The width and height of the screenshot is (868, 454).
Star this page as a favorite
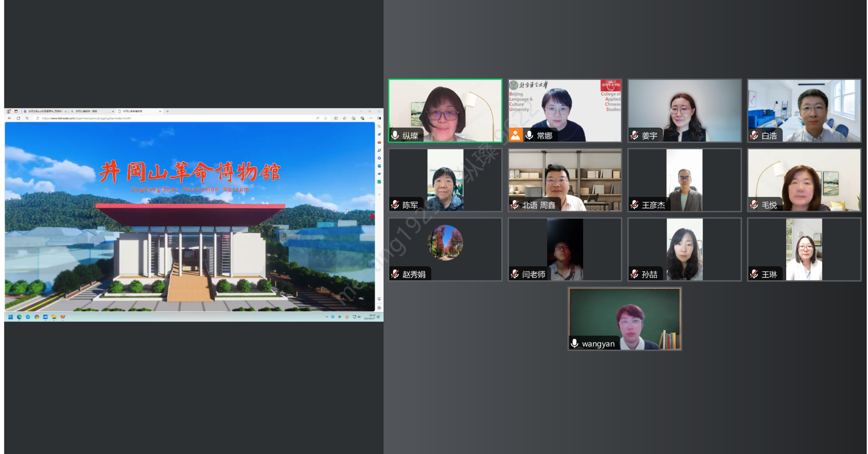point(325,118)
